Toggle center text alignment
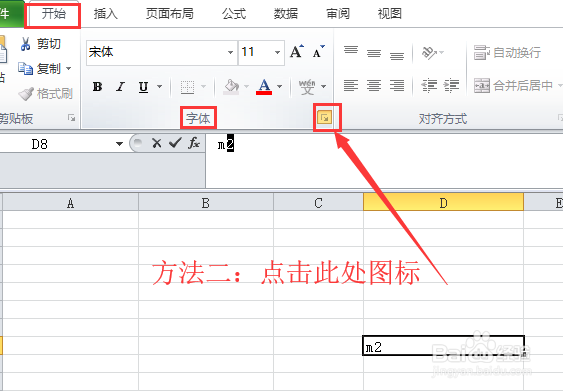 point(374,85)
